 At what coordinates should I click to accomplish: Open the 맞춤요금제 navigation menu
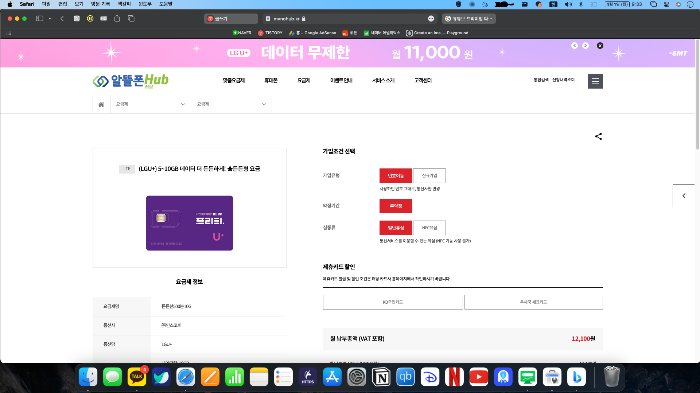coord(233,80)
